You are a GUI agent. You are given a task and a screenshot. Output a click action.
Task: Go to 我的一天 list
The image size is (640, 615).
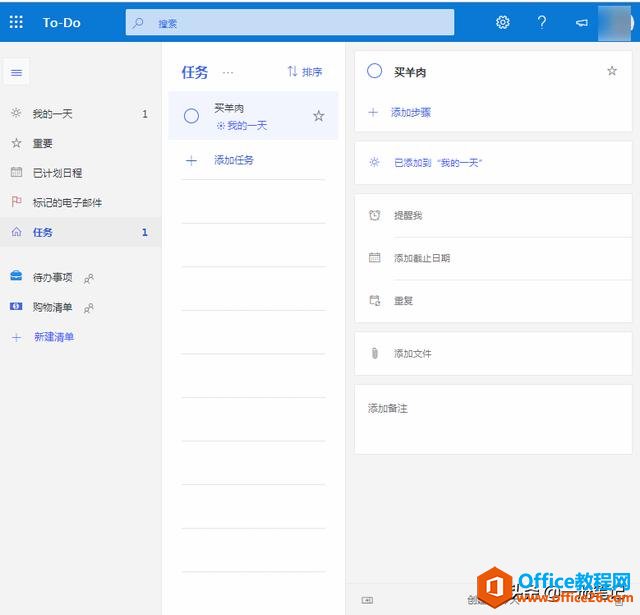pyautogui.click(x=52, y=114)
